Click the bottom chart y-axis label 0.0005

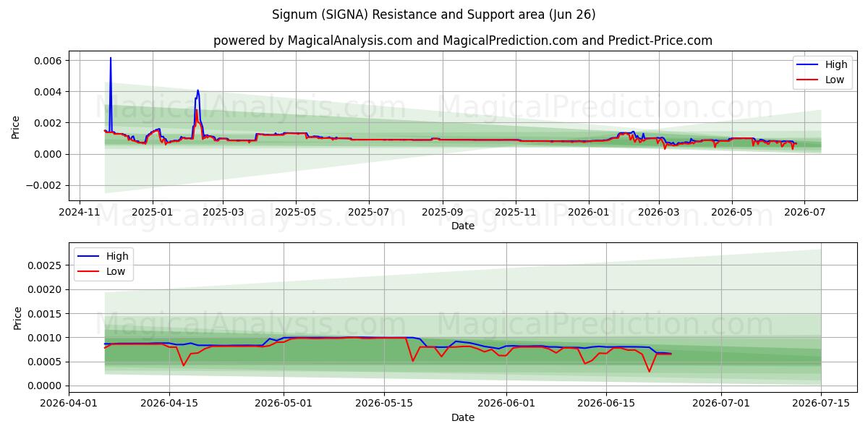tap(46, 362)
